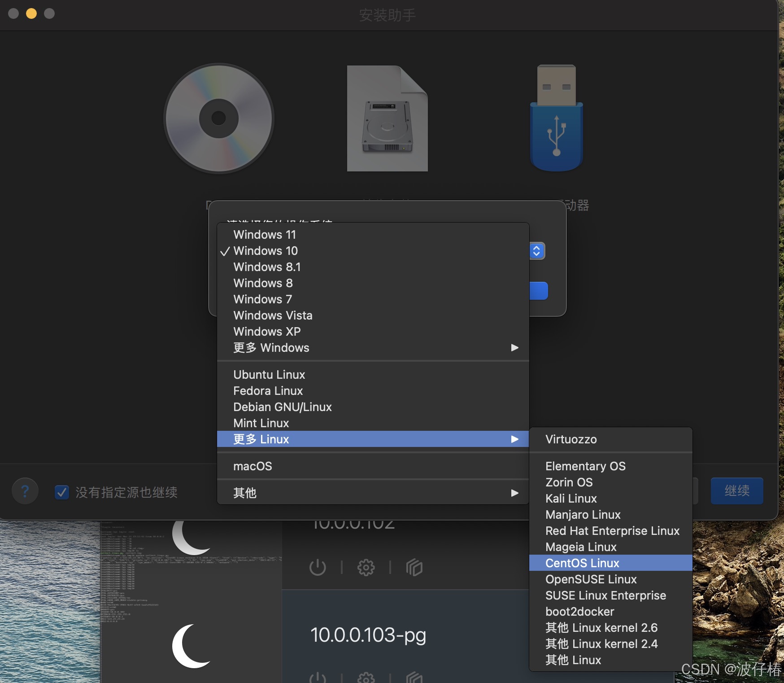Select the 10.0.0.103-pg virtual machine name

pos(368,635)
